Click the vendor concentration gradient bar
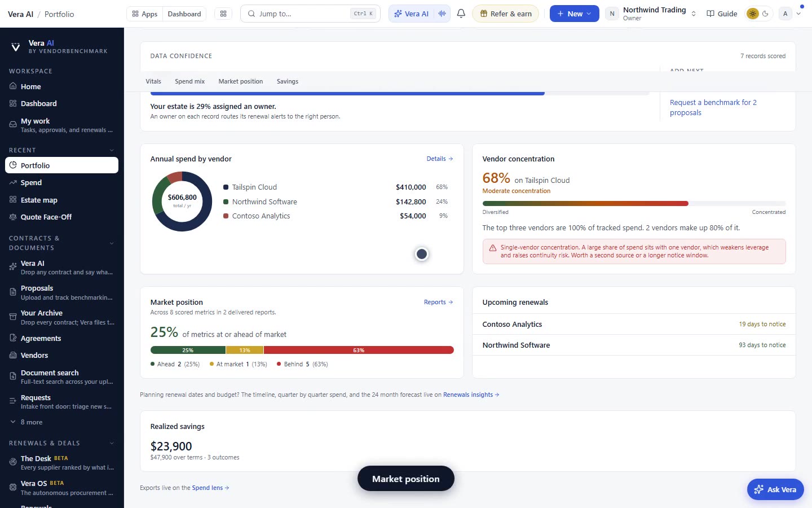Image resolution: width=812 pixels, height=508 pixels. (634, 203)
